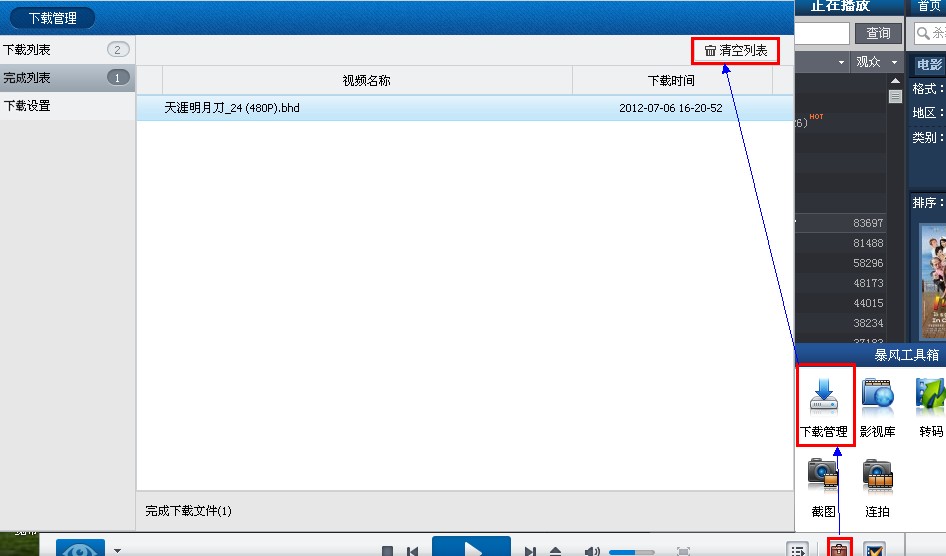This screenshot has width=946, height=556.
Task: Open 下载设置 in sidebar
Action: click(68, 106)
